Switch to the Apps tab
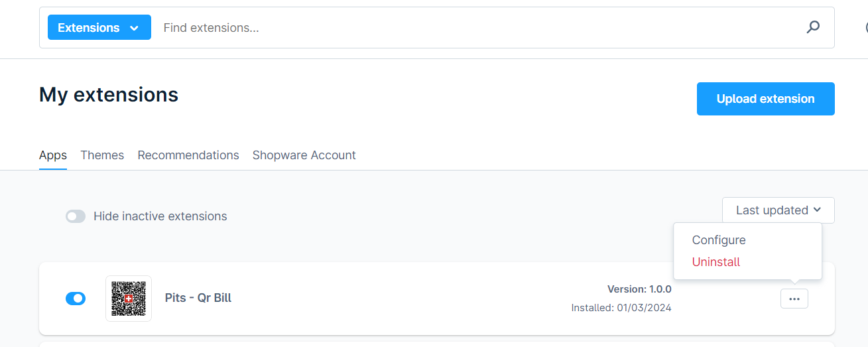The width and height of the screenshot is (868, 347). pyautogui.click(x=53, y=155)
